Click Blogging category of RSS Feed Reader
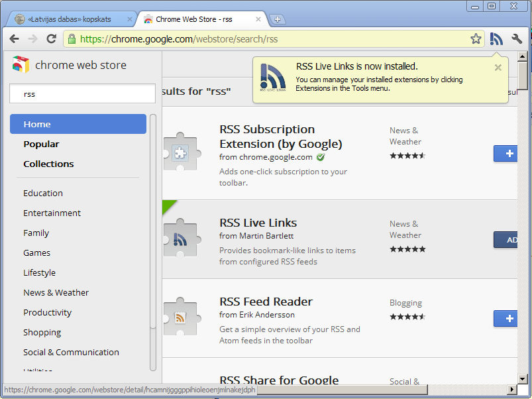This screenshot has width=532, height=399. (405, 303)
